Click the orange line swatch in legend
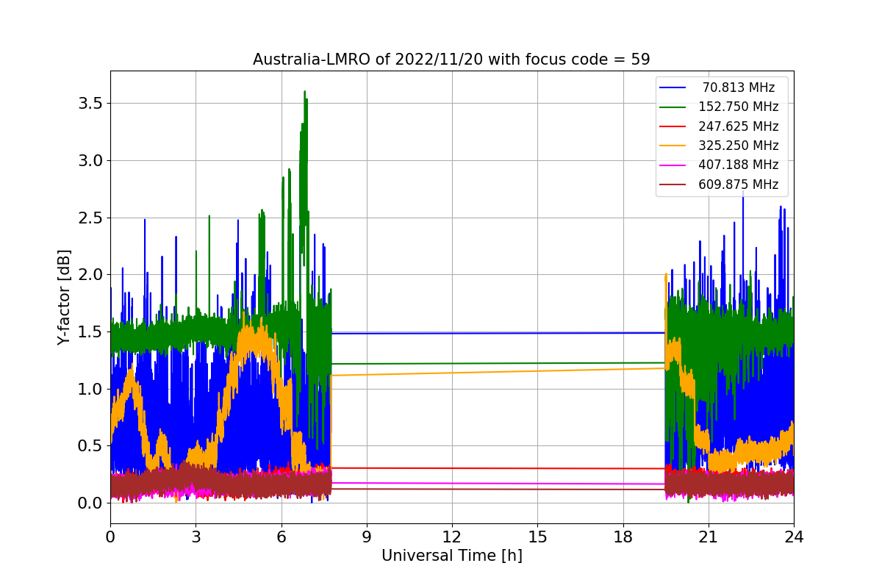Viewport: 882px width, 588px height. point(673,146)
